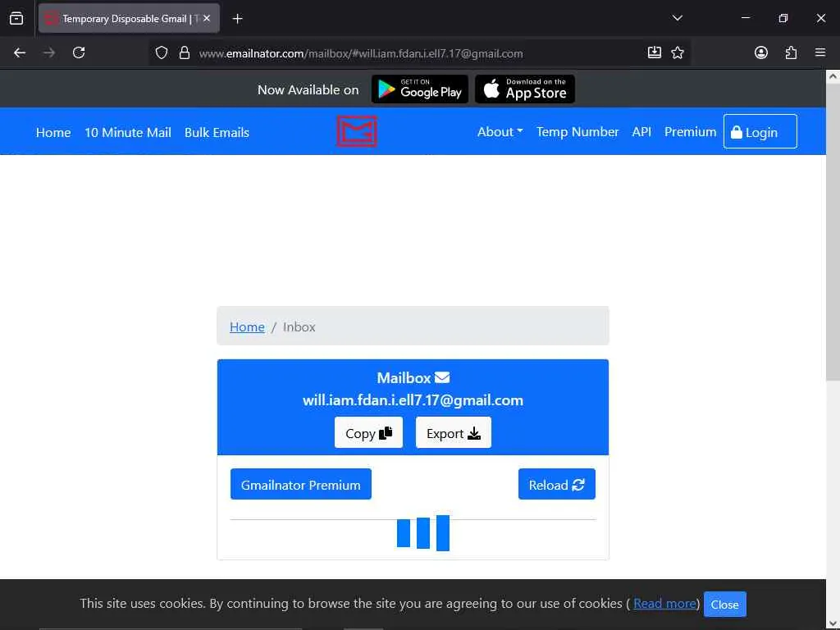Go to Home in the navigation bar
Image resolution: width=840 pixels, height=630 pixels.
click(x=53, y=132)
